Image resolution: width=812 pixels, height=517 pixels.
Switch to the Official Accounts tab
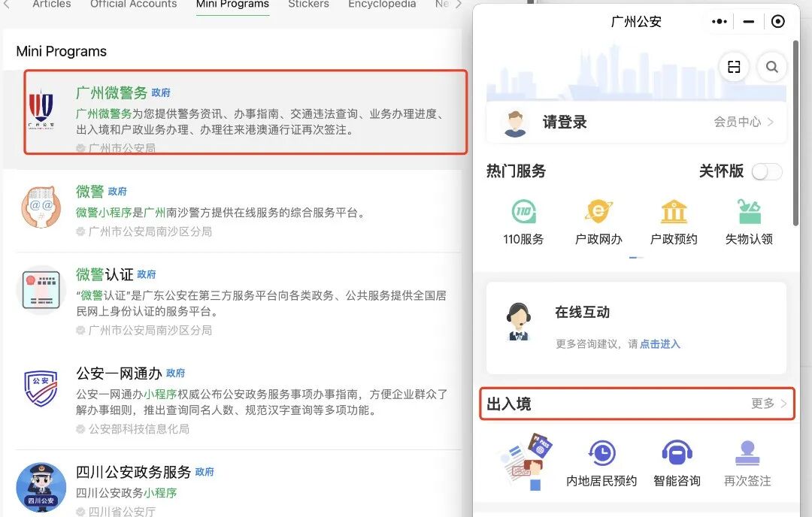coord(134,5)
